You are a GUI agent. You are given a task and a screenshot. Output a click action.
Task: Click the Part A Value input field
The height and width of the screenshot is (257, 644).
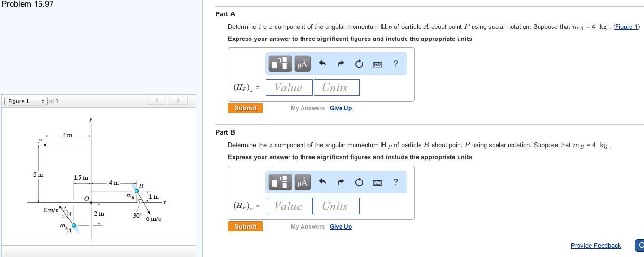pos(289,88)
